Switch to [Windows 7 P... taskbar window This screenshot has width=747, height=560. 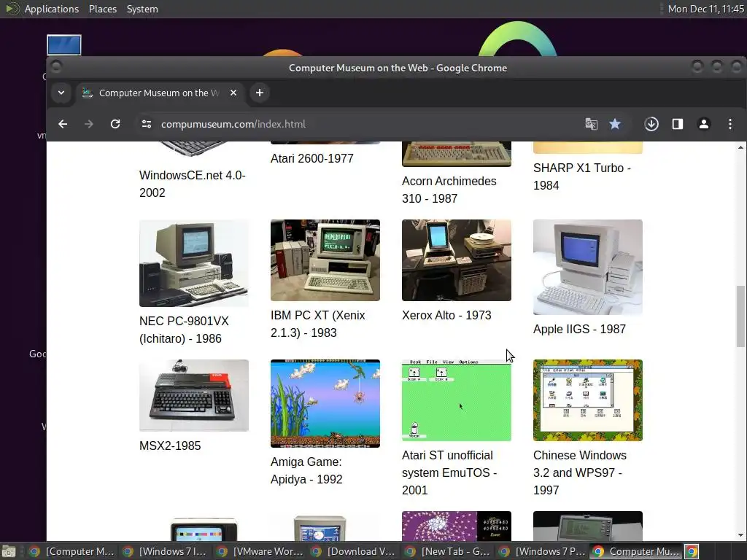[x=541, y=551]
